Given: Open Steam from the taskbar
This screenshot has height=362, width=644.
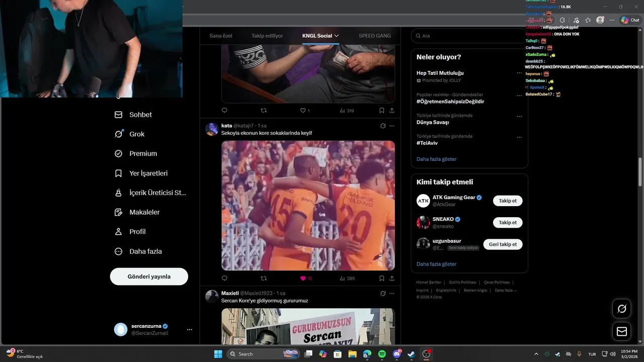Looking at the screenshot, I should (412, 354).
